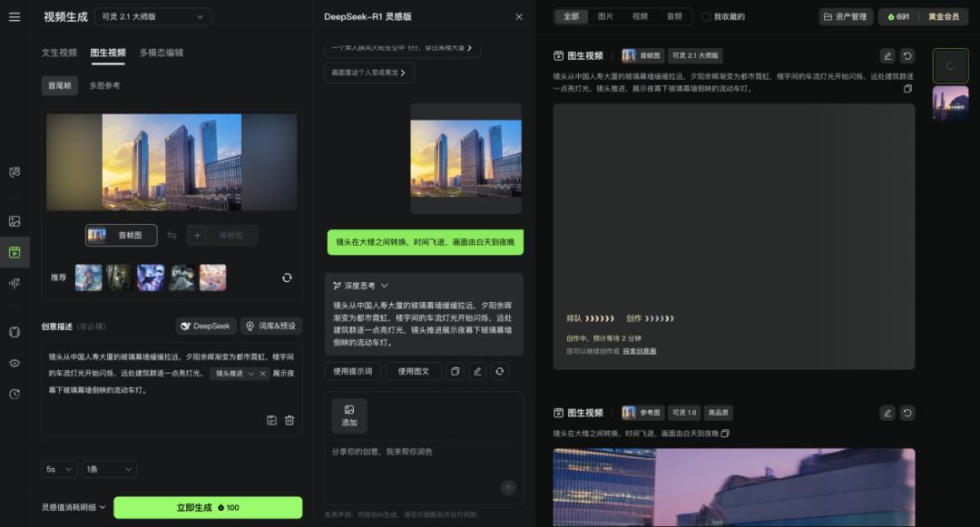Copy the DeepSeek response text

456,371
